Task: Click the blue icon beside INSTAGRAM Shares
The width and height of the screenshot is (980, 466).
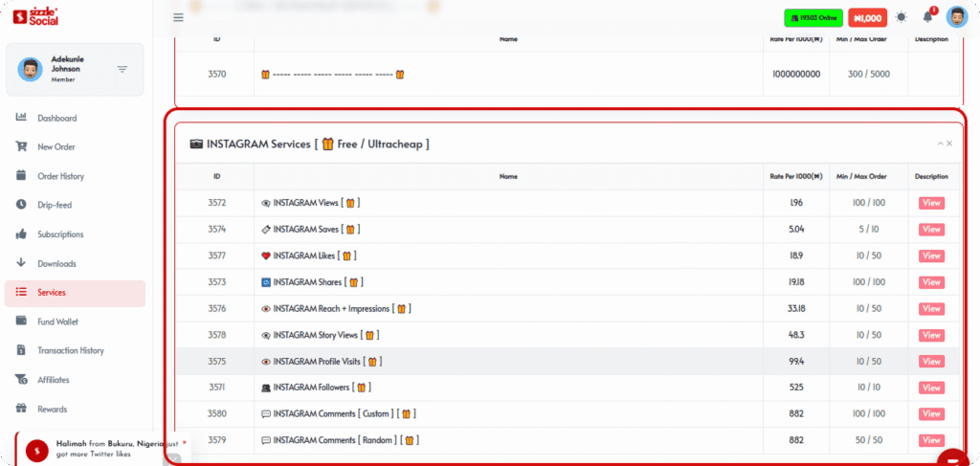Action: [x=266, y=282]
